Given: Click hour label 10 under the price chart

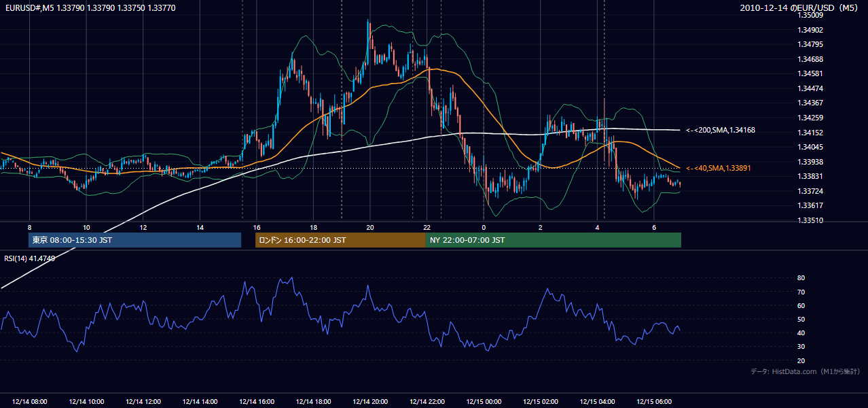Looking at the screenshot, I should tap(86, 227).
